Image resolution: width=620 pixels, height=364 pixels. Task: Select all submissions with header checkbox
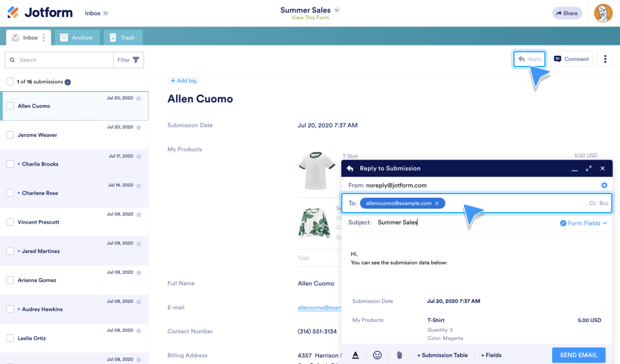(x=9, y=81)
